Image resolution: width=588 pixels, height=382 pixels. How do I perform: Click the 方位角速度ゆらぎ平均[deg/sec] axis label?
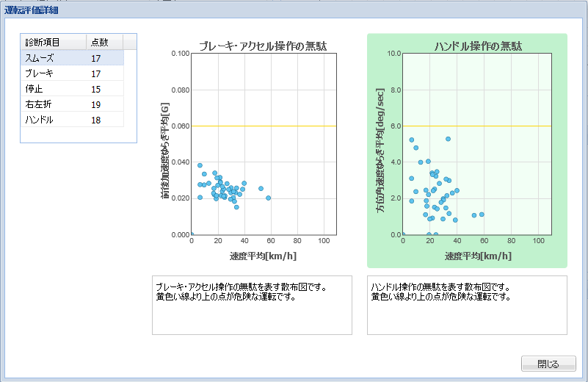click(380, 151)
